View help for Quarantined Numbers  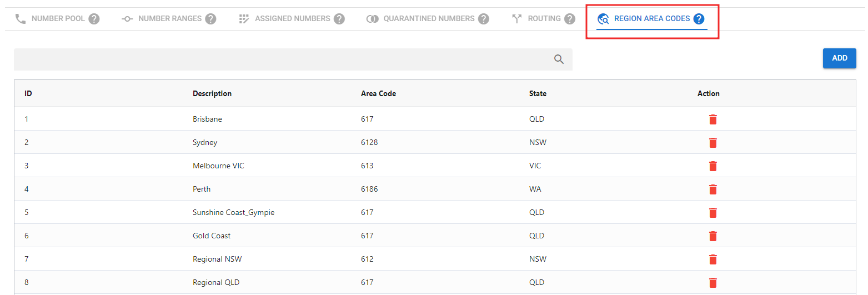pos(484,19)
